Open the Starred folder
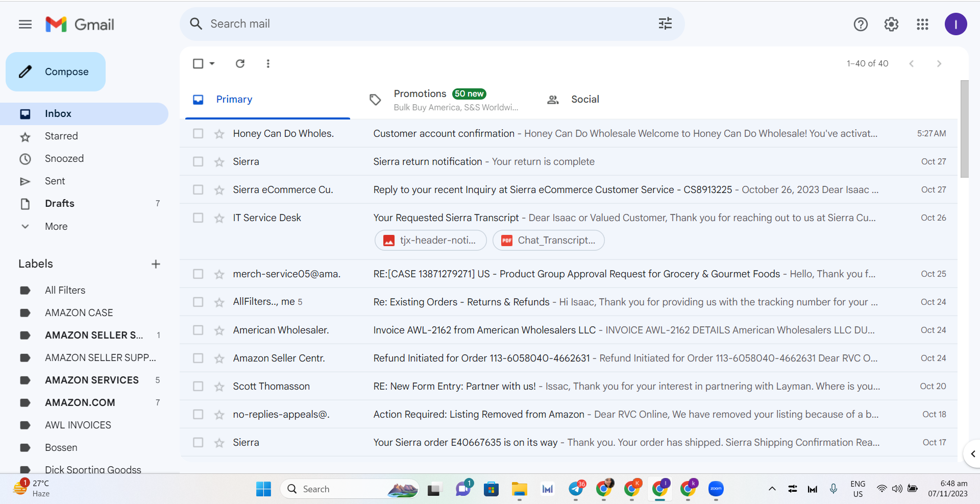Screen dimensions: 980x504 click(84, 136)
